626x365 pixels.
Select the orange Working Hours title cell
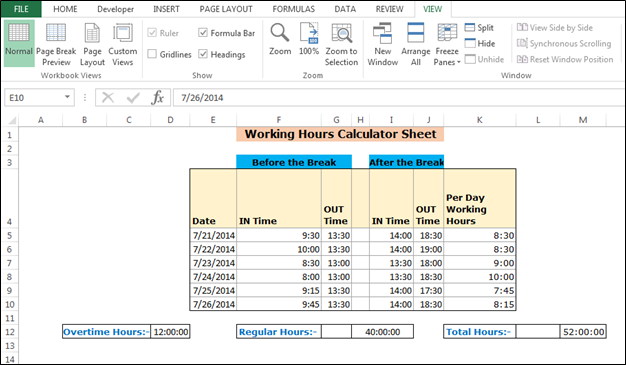coord(340,134)
